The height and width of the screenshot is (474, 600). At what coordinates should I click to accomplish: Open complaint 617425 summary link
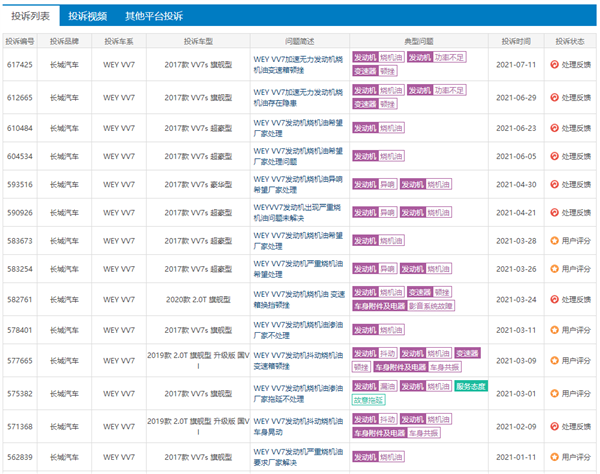[298, 65]
